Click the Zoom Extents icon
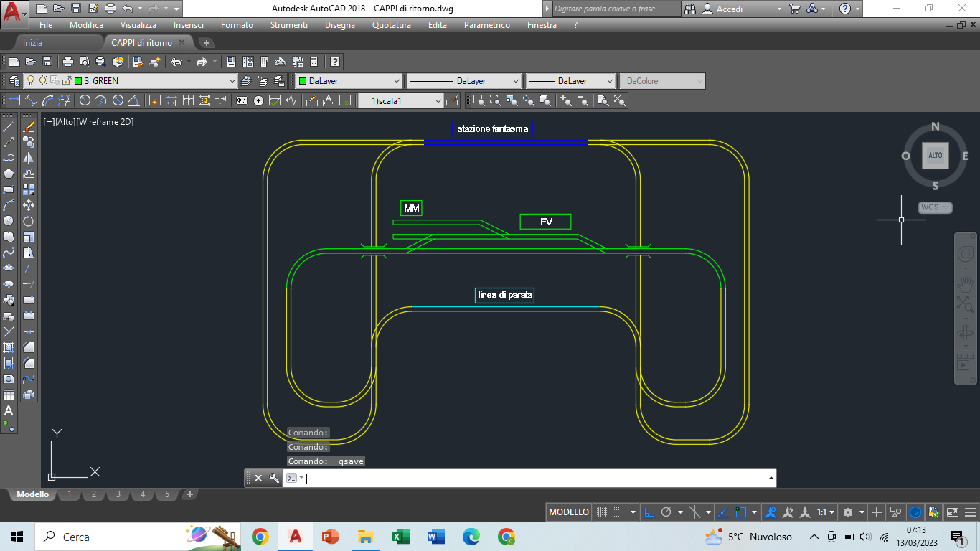The height and width of the screenshot is (551, 980). click(x=620, y=101)
